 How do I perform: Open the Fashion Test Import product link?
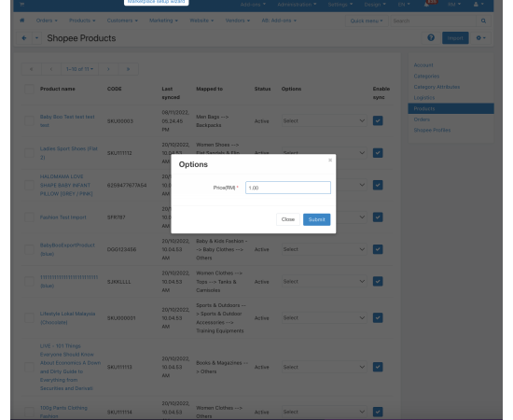(x=63, y=217)
